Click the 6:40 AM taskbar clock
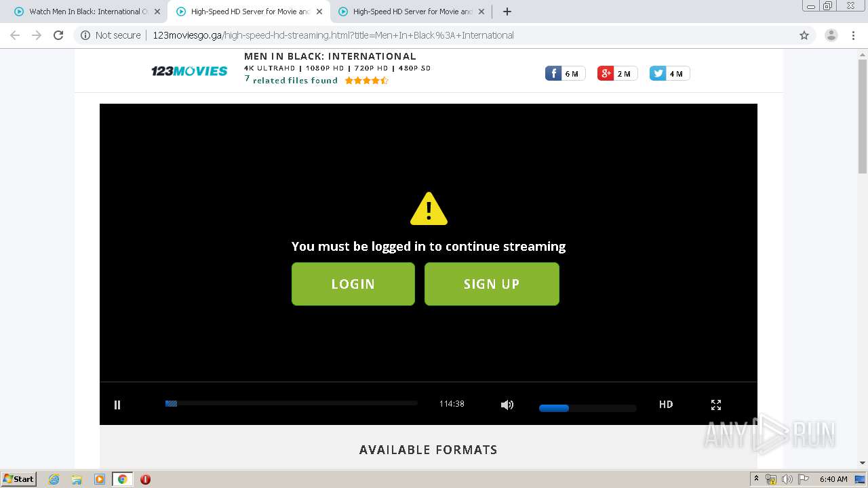868x488 pixels. 833,479
